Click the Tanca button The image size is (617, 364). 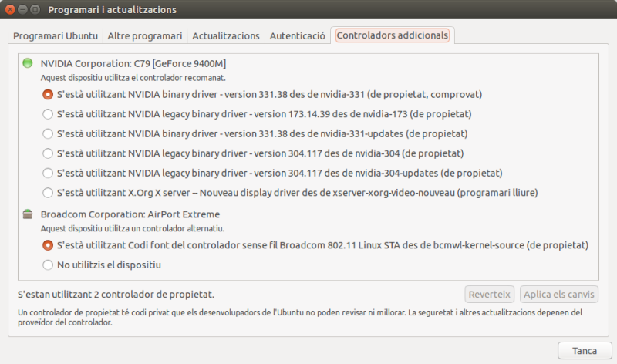click(584, 350)
